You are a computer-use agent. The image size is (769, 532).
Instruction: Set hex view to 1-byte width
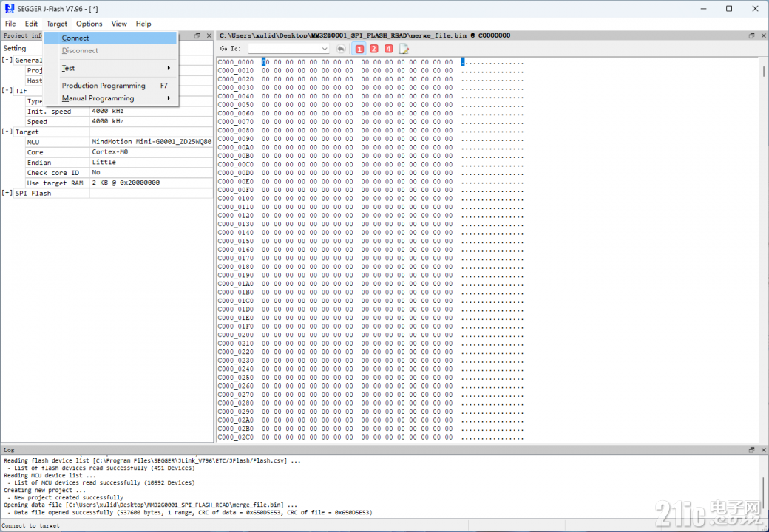pyautogui.click(x=359, y=49)
